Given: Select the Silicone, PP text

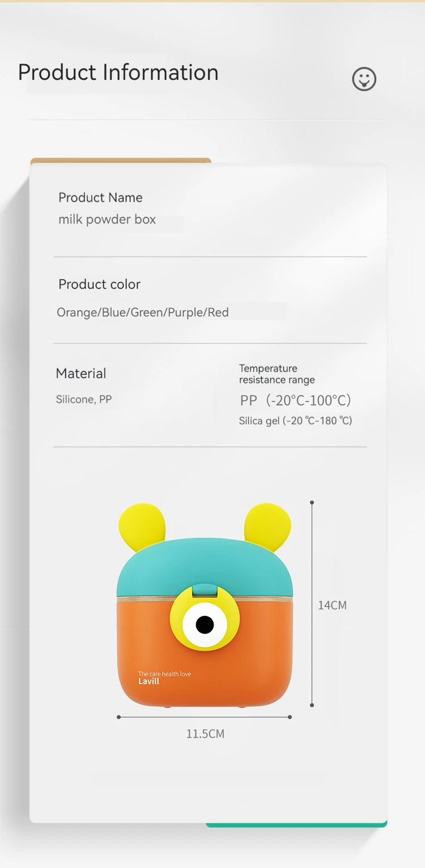Looking at the screenshot, I should pos(84,399).
